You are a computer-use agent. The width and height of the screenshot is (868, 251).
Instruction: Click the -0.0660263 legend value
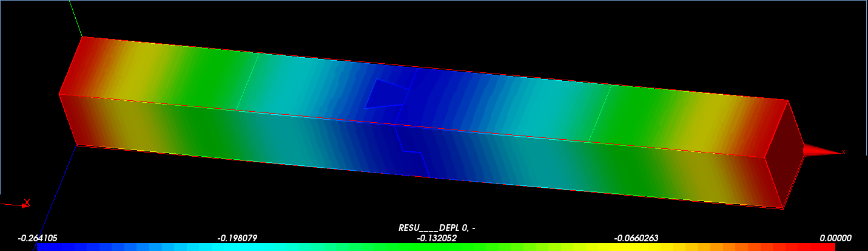tap(636, 238)
